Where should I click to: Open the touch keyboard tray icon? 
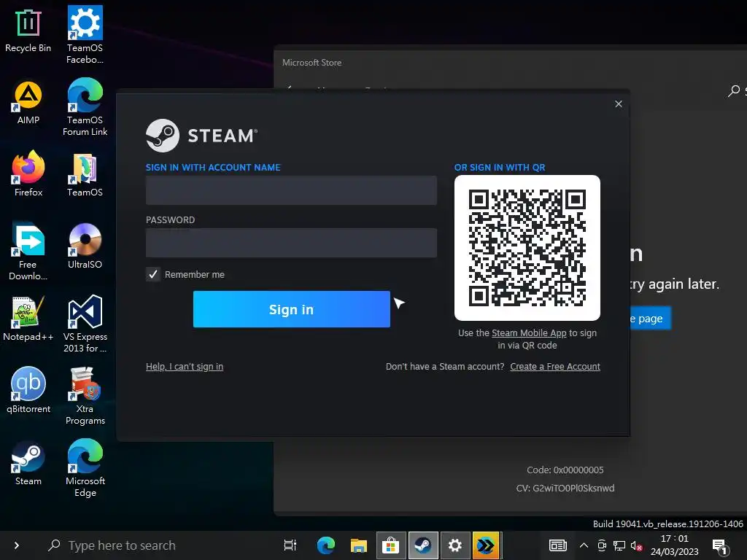click(557, 545)
